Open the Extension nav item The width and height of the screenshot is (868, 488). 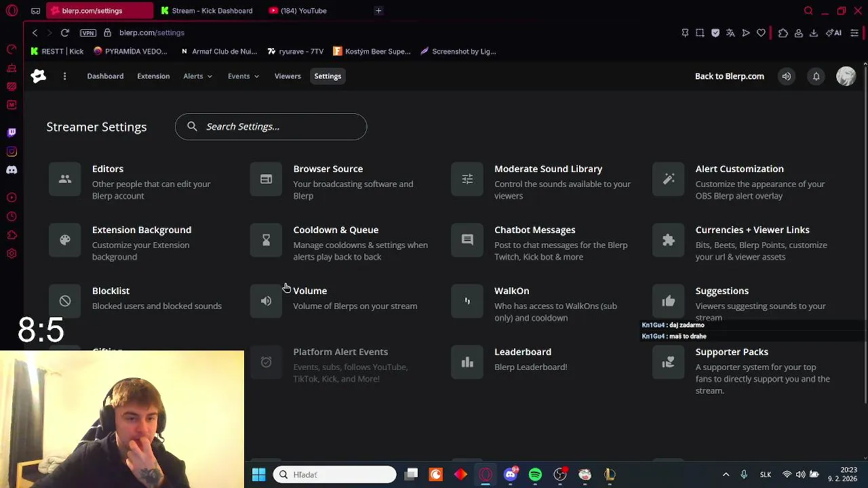pyautogui.click(x=153, y=76)
